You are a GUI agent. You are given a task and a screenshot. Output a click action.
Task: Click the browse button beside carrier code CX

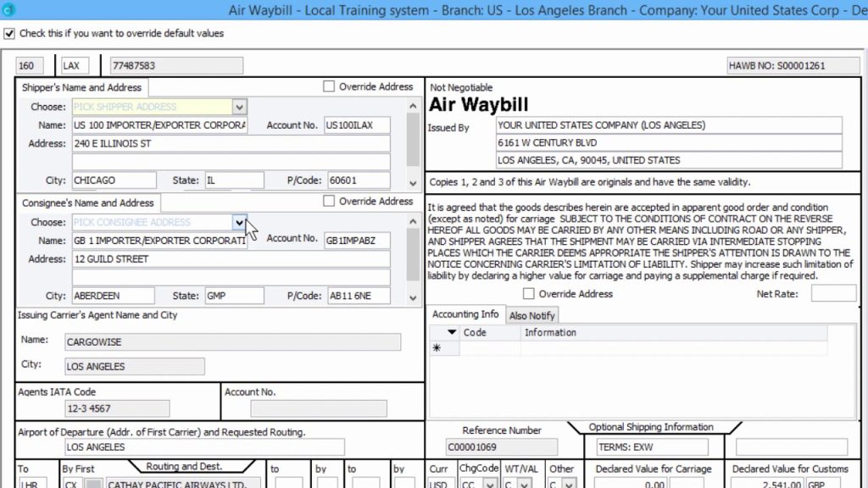pos(93,484)
